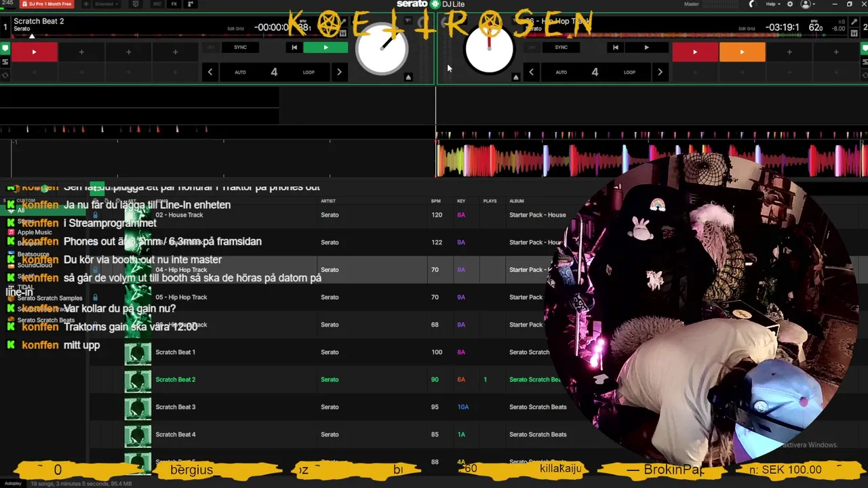Toggle SYNC on deck 1
868x488 pixels.
[x=240, y=47]
